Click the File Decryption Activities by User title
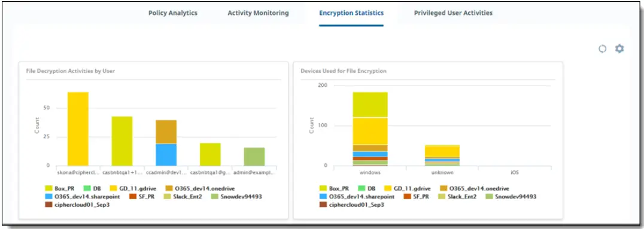Screen dimensions: 644x229 (70, 71)
